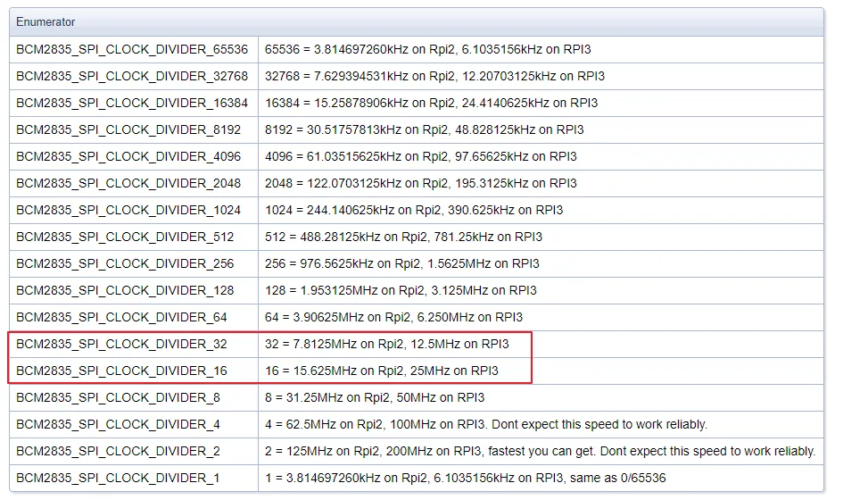Select BCM2835_SPI_CLOCK_DIVIDER_64 enumerator name
868x500 pixels.
point(121,317)
